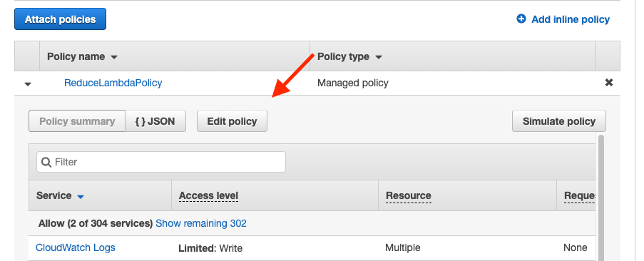Click the Edit policy button
Viewport: 644px width, 261px height.
click(232, 121)
